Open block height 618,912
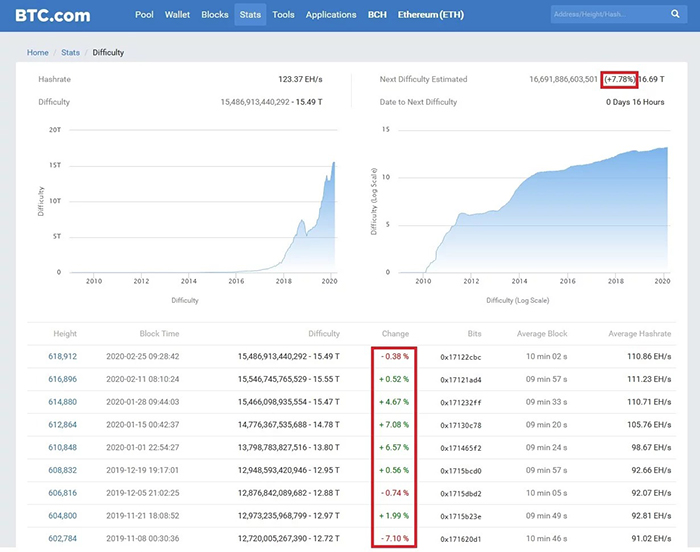The width and height of the screenshot is (700, 552). coord(62,355)
